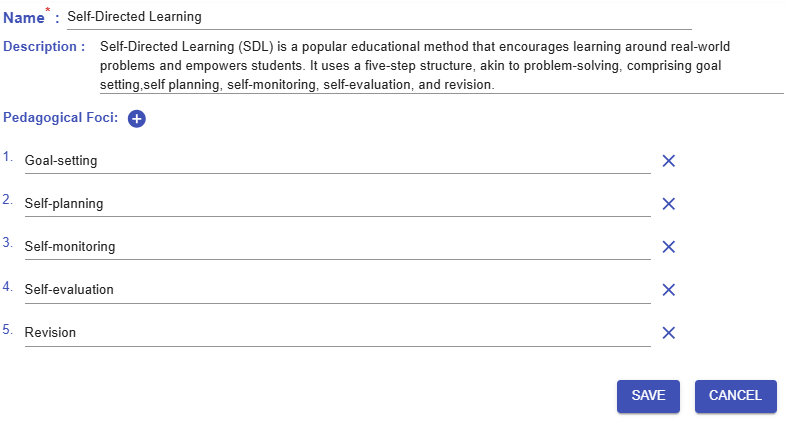The width and height of the screenshot is (786, 424).
Task: Remove the Revision focus
Action: click(669, 333)
